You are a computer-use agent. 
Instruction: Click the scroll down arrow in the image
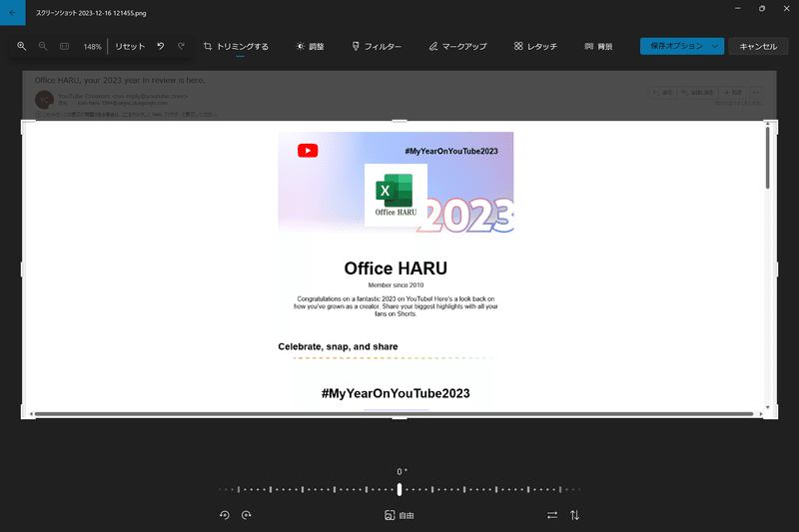(767, 407)
